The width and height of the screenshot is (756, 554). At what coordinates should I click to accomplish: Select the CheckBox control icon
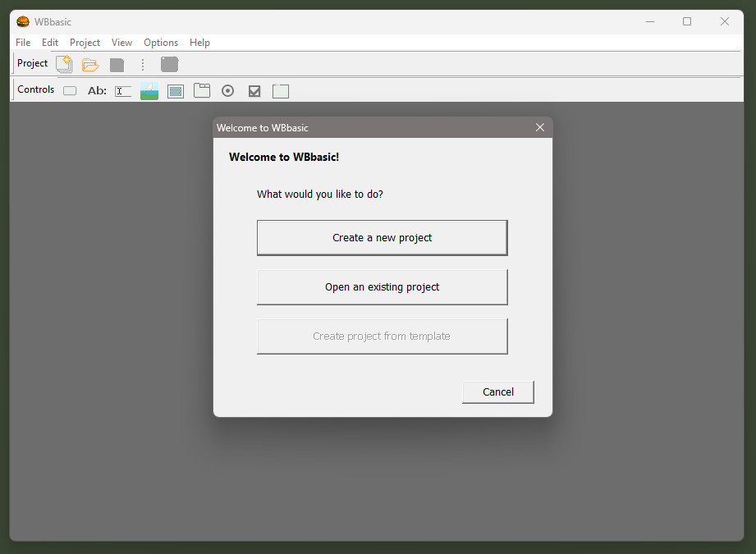tap(254, 90)
